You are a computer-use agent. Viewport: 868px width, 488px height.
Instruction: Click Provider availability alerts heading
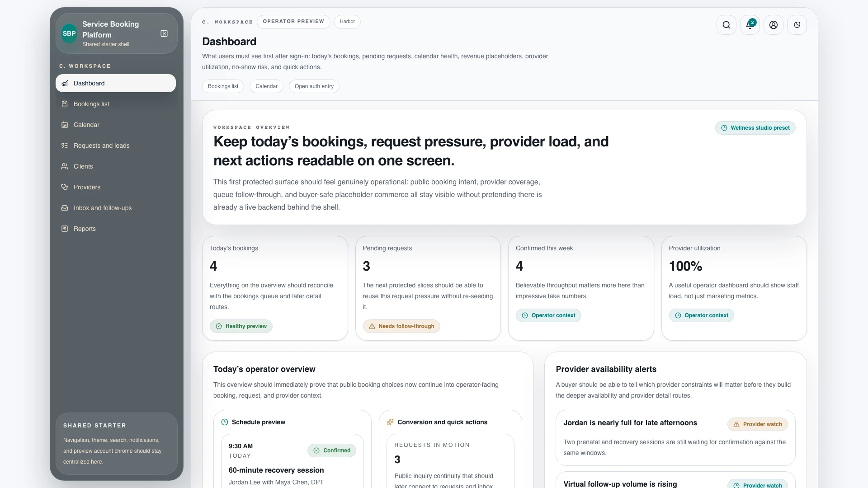click(606, 369)
